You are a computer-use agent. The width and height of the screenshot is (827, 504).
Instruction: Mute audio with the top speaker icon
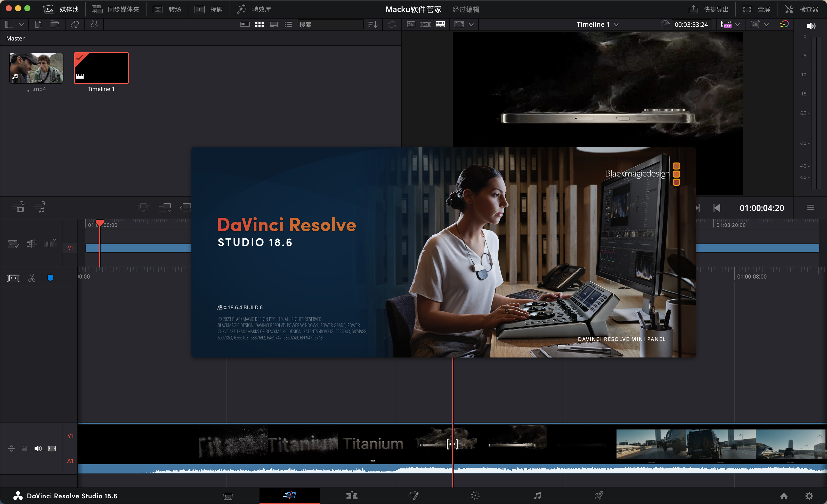(810, 26)
